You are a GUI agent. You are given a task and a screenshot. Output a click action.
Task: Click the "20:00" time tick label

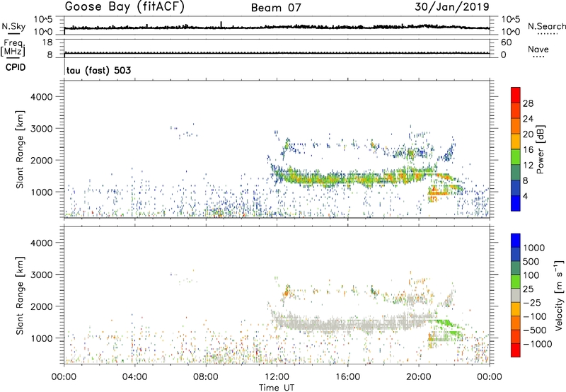pyautogui.click(x=419, y=377)
